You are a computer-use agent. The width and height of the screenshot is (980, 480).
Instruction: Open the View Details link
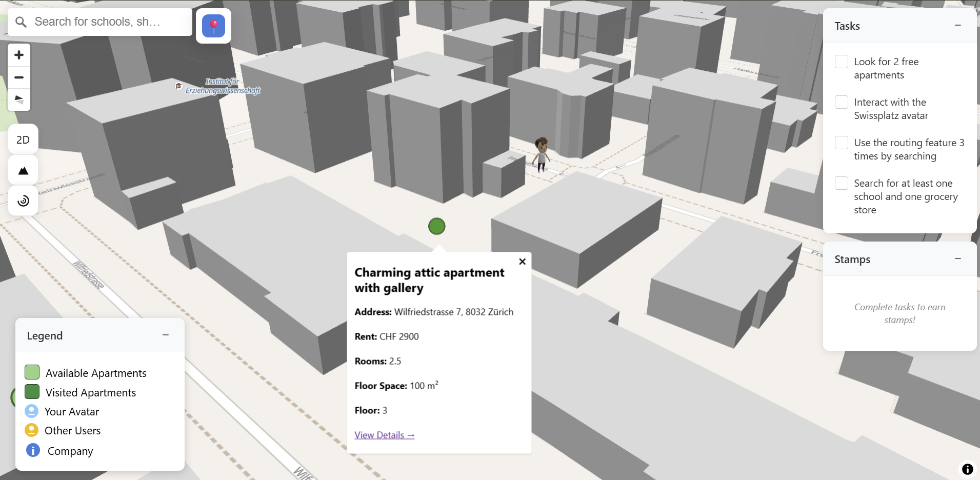[385, 435]
